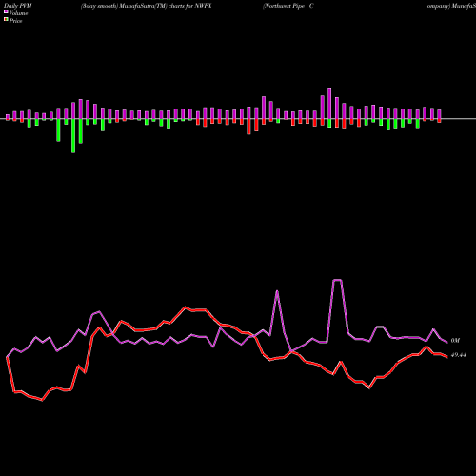The image size is (476, 476).
Task: Click the tallest magenta volume bar in the histogram
Action: click(329, 104)
